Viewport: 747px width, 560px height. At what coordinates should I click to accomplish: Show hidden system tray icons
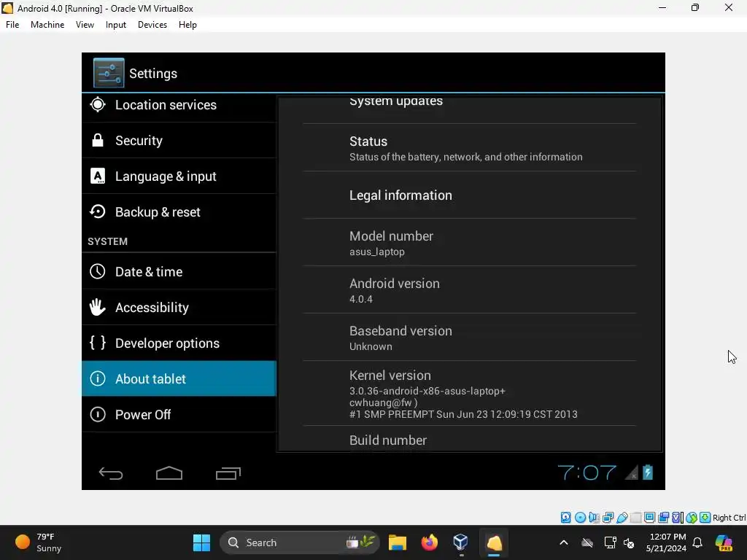(x=564, y=542)
